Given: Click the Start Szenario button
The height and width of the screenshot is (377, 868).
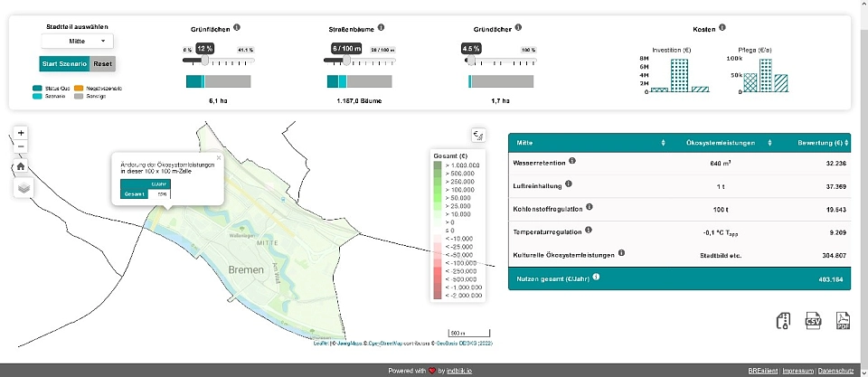Looking at the screenshot, I should point(63,63).
